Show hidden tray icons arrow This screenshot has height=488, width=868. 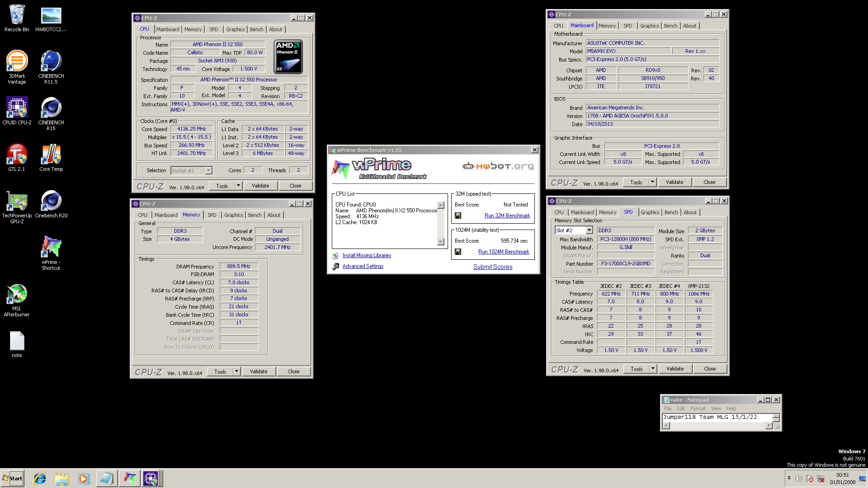(789, 478)
